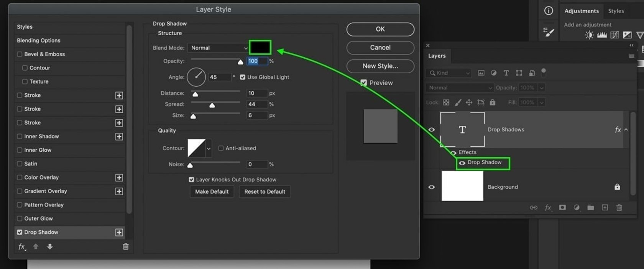Enable Anti-aliased contour option
The height and width of the screenshot is (269, 644).
pos(221,148)
